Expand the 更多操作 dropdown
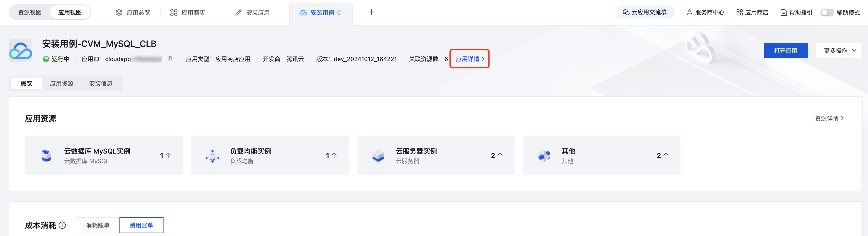868x236 pixels. (x=839, y=51)
